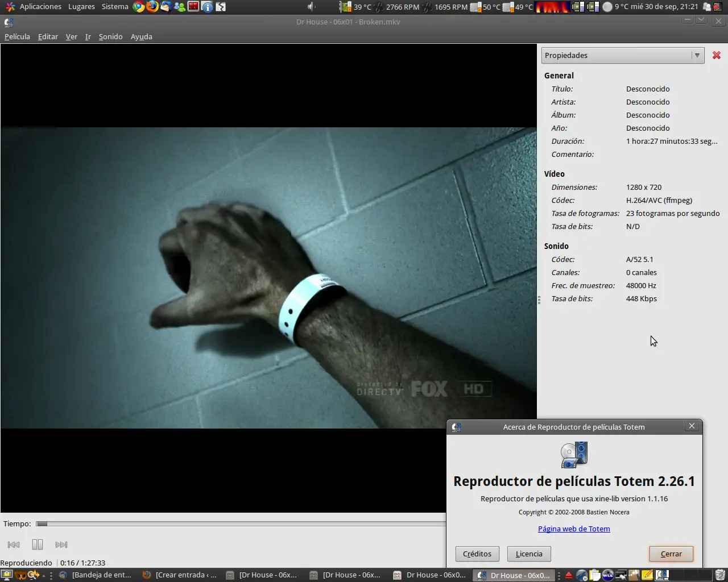The image size is (728, 582).
Task: Click the 50 °C temperature sensor
Action: [485, 7]
